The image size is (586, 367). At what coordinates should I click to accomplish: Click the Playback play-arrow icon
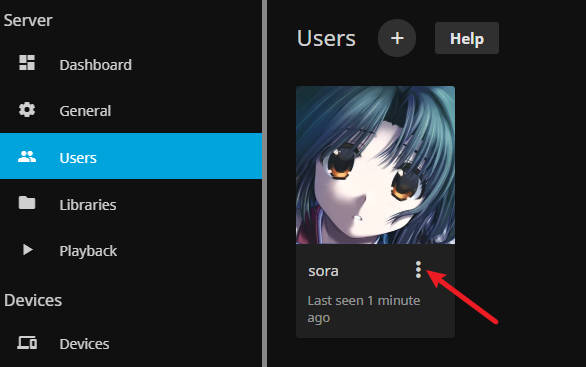point(27,250)
